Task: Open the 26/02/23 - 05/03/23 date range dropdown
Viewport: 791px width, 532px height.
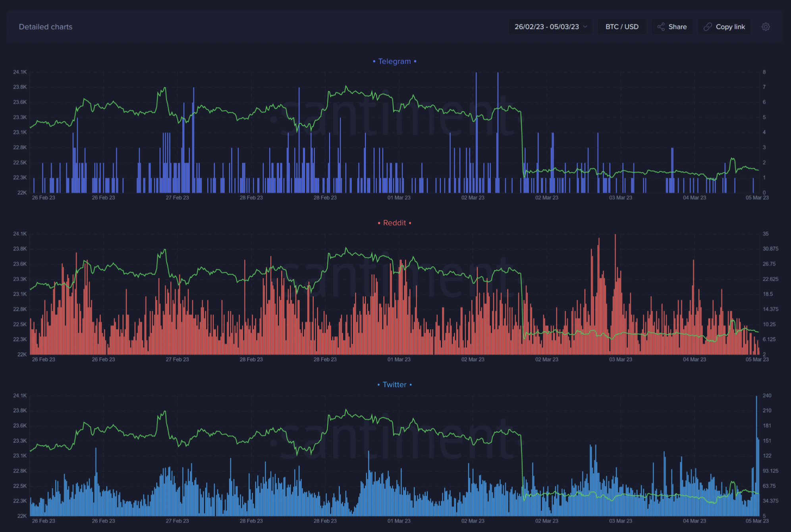Action: click(x=550, y=27)
